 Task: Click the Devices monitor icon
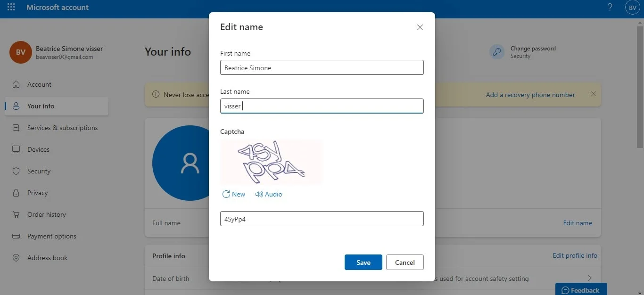16,149
